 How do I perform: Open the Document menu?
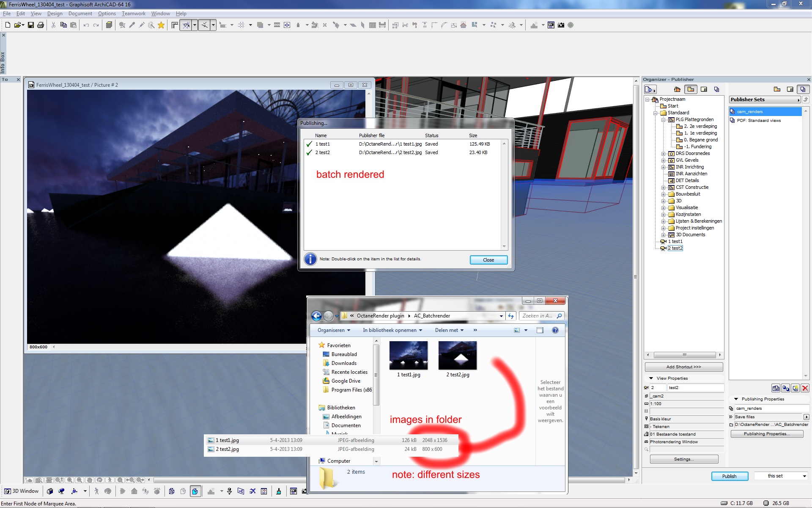coord(80,14)
